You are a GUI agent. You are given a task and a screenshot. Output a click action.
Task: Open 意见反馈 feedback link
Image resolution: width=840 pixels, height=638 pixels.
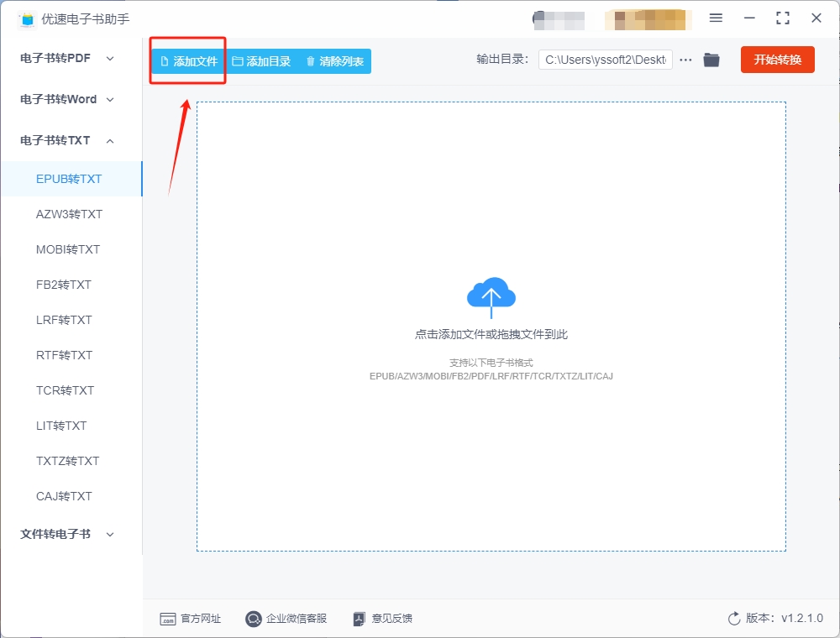(392, 619)
